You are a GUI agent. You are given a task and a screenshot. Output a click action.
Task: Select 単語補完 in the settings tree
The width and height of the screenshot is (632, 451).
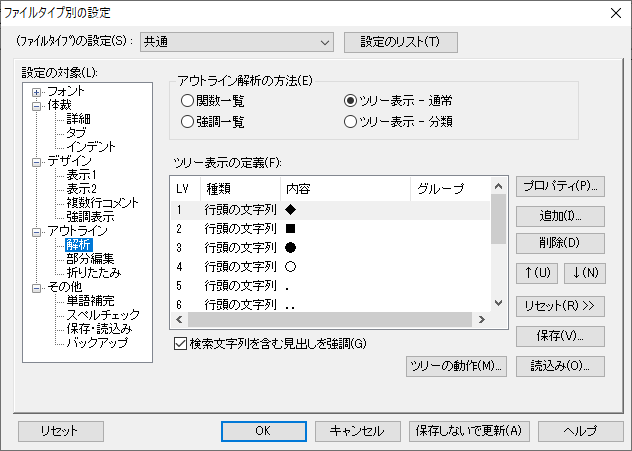[90, 301]
